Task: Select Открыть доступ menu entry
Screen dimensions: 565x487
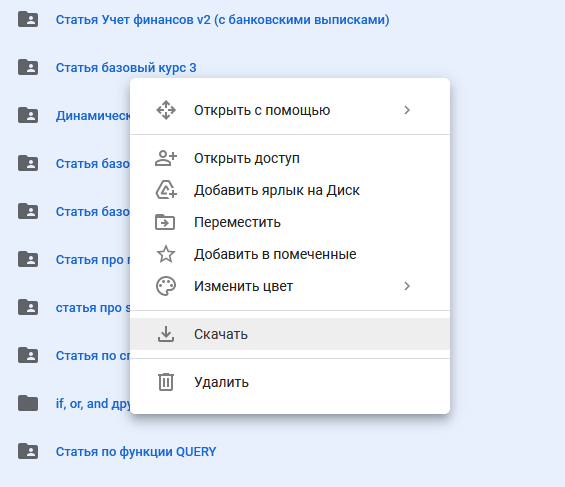Action: (290, 158)
